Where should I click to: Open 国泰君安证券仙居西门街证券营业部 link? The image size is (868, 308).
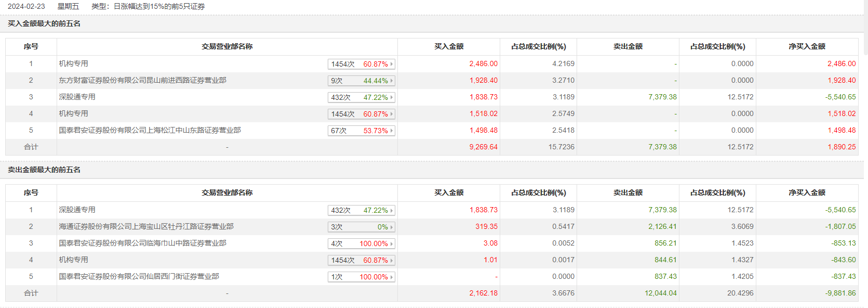(x=139, y=276)
